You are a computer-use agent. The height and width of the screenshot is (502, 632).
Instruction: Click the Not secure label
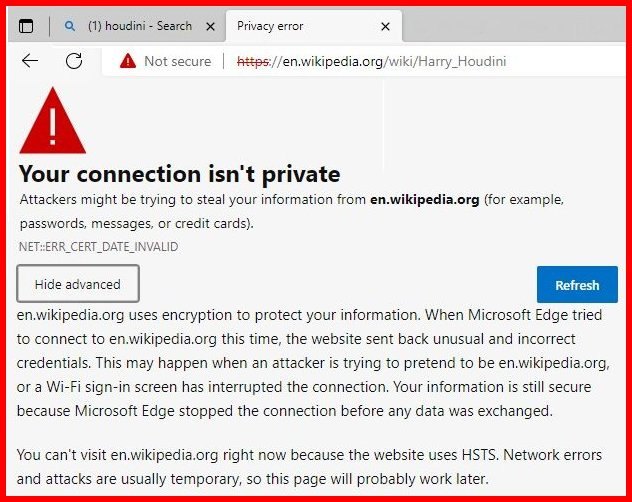pos(177,61)
